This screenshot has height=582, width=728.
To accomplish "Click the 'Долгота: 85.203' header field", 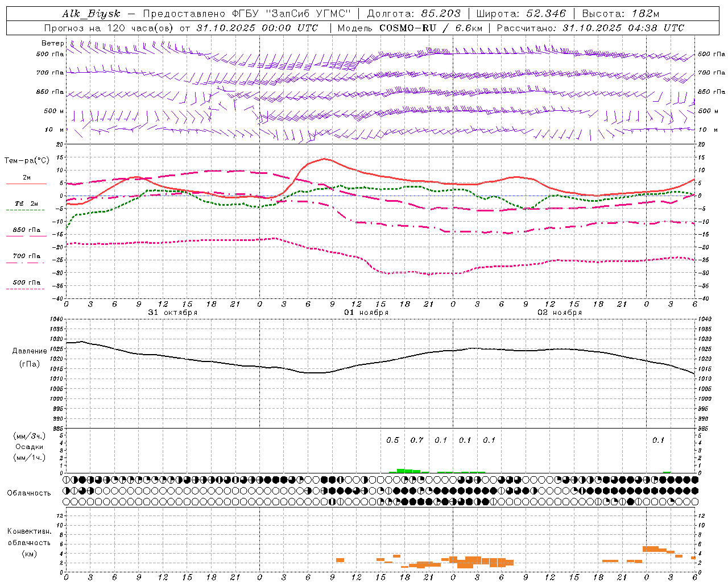I will [414, 14].
